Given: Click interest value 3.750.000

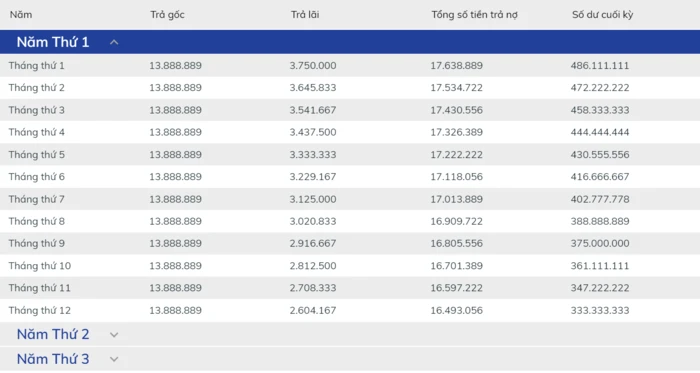Looking at the screenshot, I should 313,66.
